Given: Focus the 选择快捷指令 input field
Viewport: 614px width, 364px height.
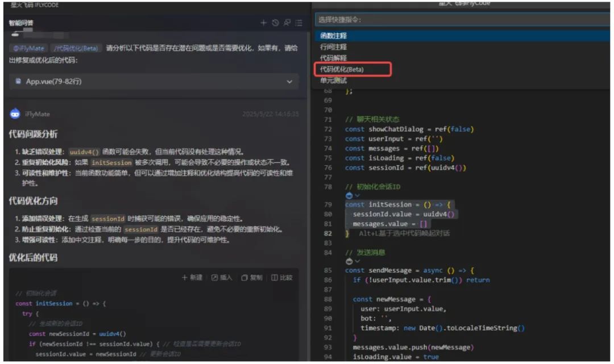Looking at the screenshot, I should pyautogui.click(x=462, y=19).
